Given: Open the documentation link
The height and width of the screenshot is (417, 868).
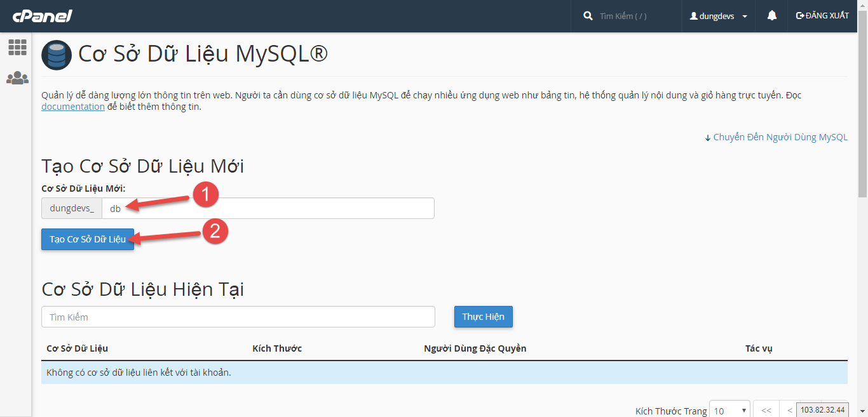Looking at the screenshot, I should tap(73, 107).
